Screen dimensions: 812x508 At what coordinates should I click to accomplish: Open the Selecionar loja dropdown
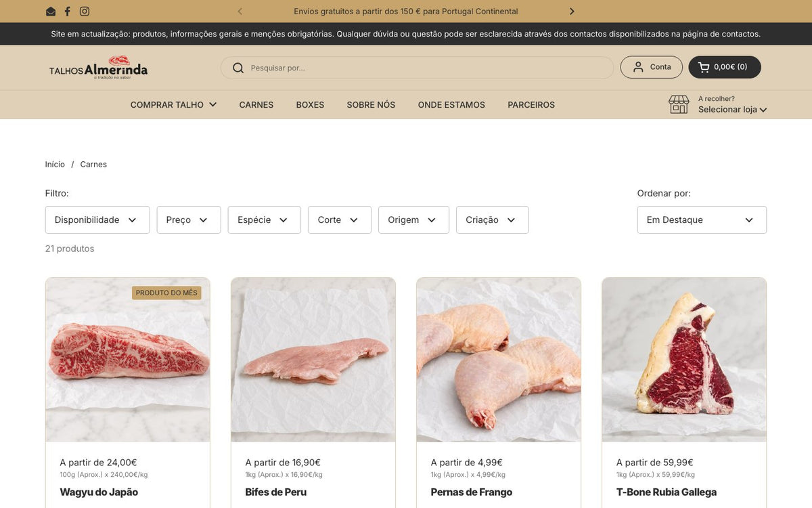[x=732, y=110]
